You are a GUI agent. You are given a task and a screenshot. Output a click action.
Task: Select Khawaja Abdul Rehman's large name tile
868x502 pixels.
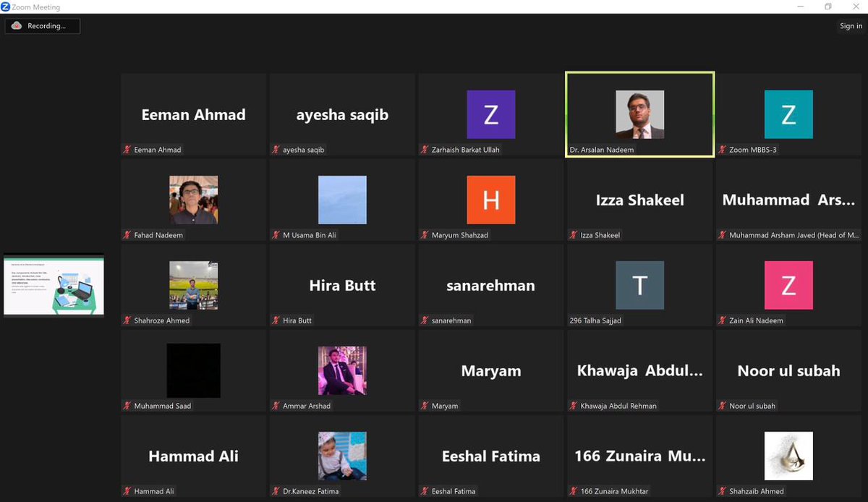[x=640, y=370]
